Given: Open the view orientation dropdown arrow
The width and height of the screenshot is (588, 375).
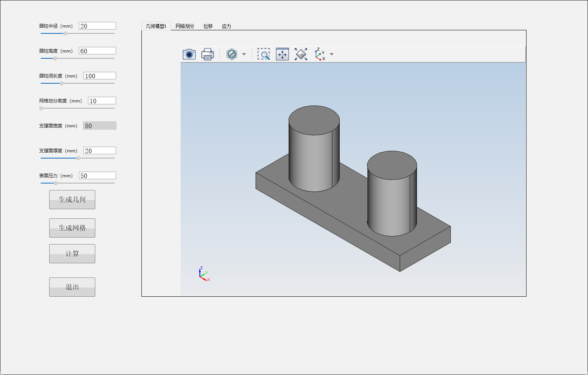Looking at the screenshot, I should 332,54.
